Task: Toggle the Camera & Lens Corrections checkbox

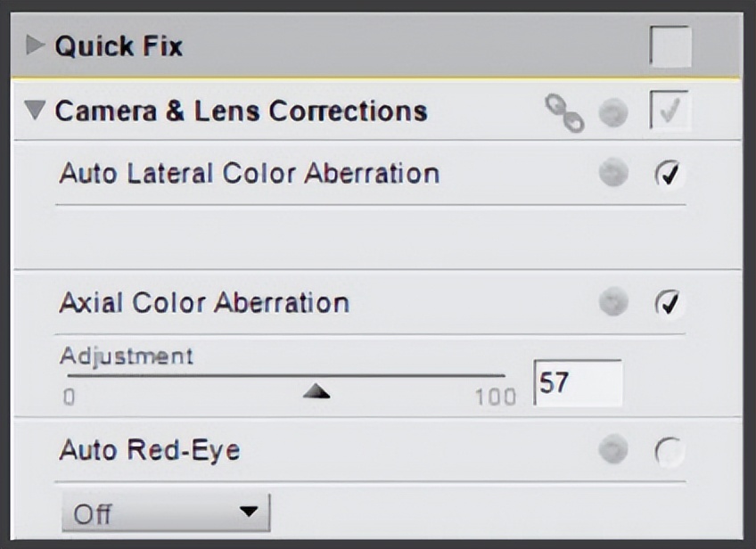Action: point(670,112)
